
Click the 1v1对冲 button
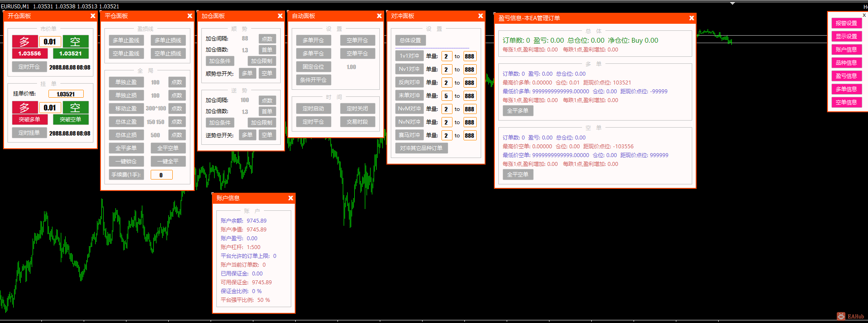coord(409,56)
